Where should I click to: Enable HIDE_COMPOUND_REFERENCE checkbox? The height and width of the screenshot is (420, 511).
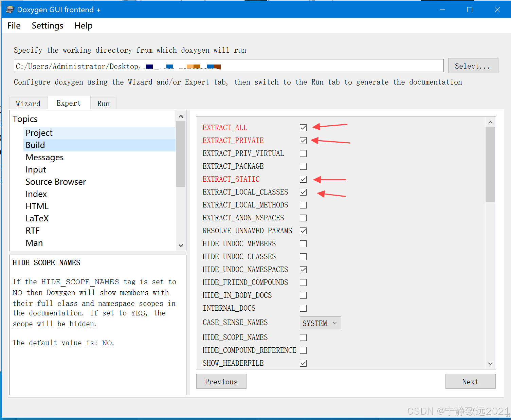303,350
